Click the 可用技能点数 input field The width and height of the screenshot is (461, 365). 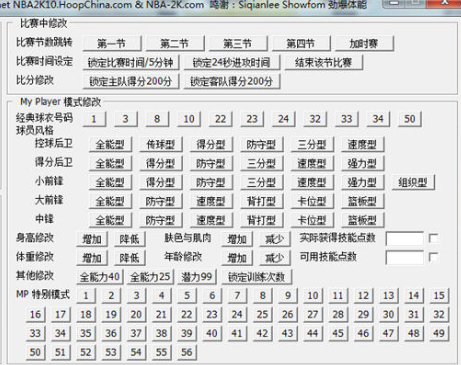[405, 257]
